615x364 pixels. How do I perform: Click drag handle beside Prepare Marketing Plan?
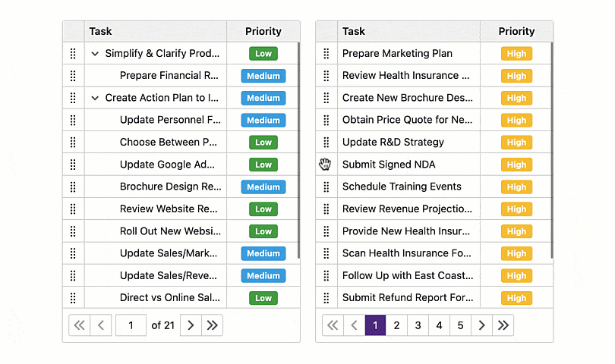click(326, 54)
